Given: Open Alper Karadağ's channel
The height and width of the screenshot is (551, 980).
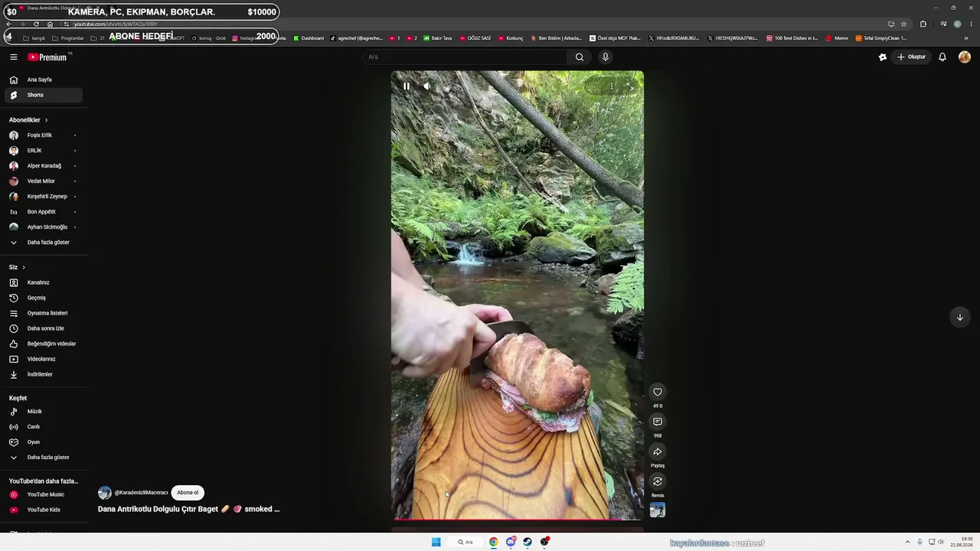Looking at the screenshot, I should pos(44,166).
